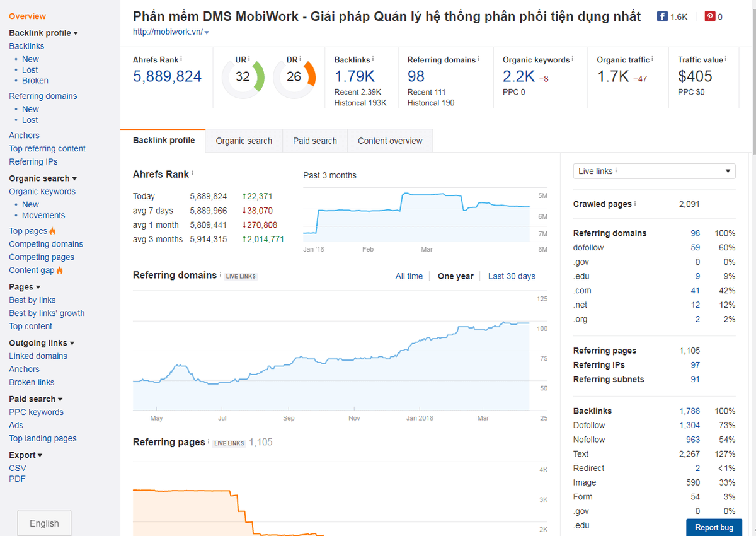Open Broken backlinks in sidebar
This screenshot has width=756, height=536.
pos(35,81)
